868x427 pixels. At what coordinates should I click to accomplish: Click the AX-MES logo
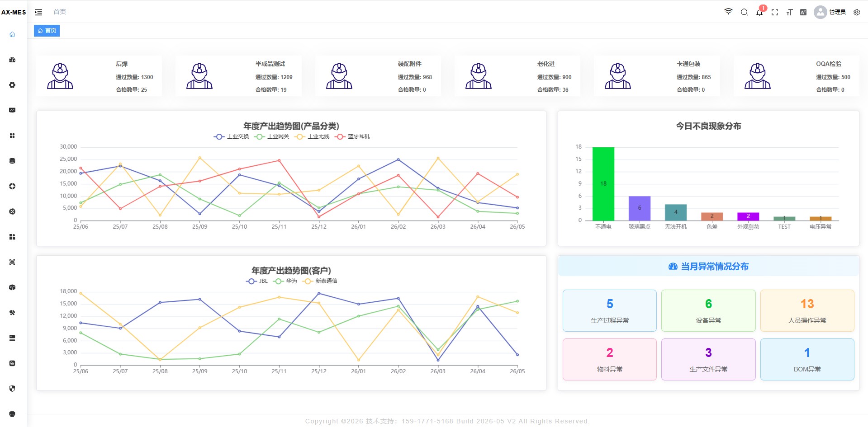[x=14, y=12]
